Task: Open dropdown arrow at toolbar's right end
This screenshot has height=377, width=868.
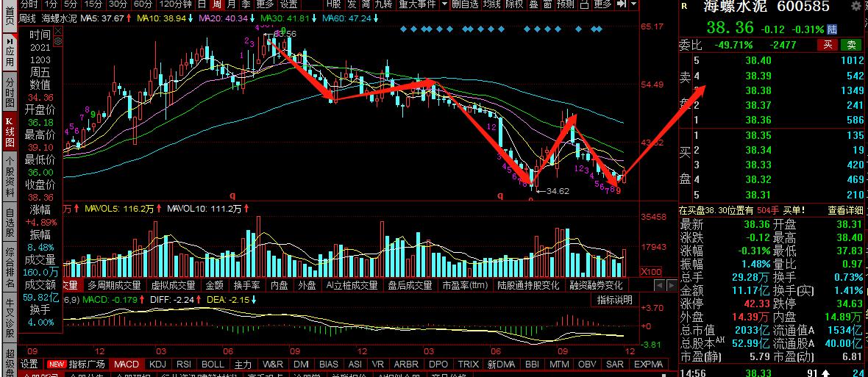Action: (634, 4)
